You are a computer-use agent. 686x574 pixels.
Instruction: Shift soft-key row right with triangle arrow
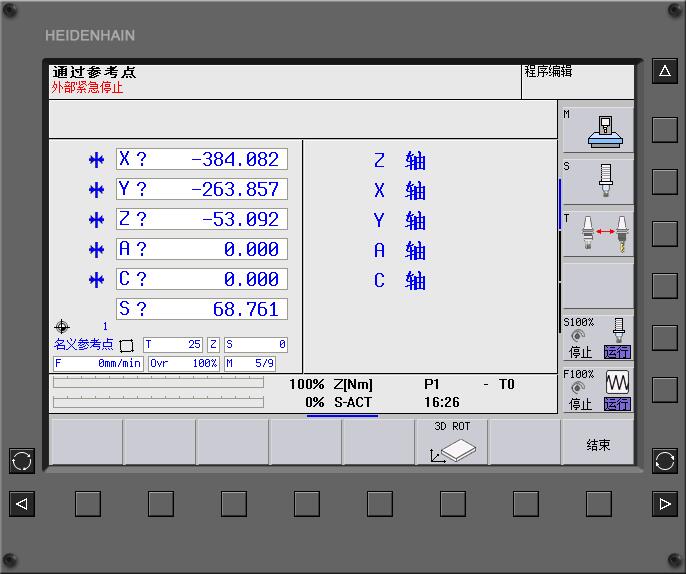click(x=665, y=503)
